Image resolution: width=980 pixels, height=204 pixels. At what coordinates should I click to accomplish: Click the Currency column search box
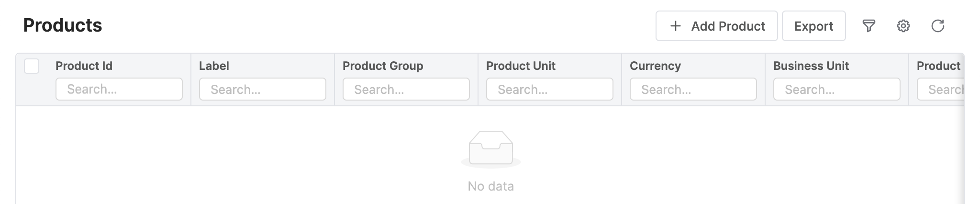tap(693, 90)
